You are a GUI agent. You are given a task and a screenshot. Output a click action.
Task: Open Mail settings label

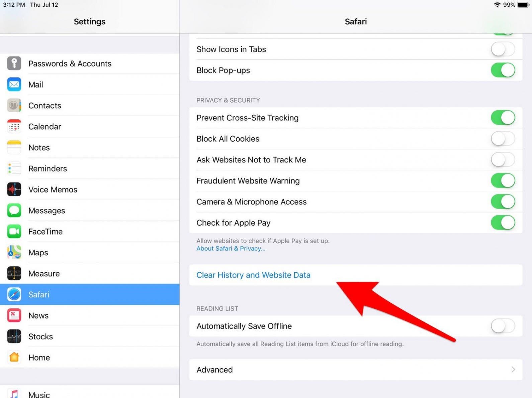[x=35, y=85]
